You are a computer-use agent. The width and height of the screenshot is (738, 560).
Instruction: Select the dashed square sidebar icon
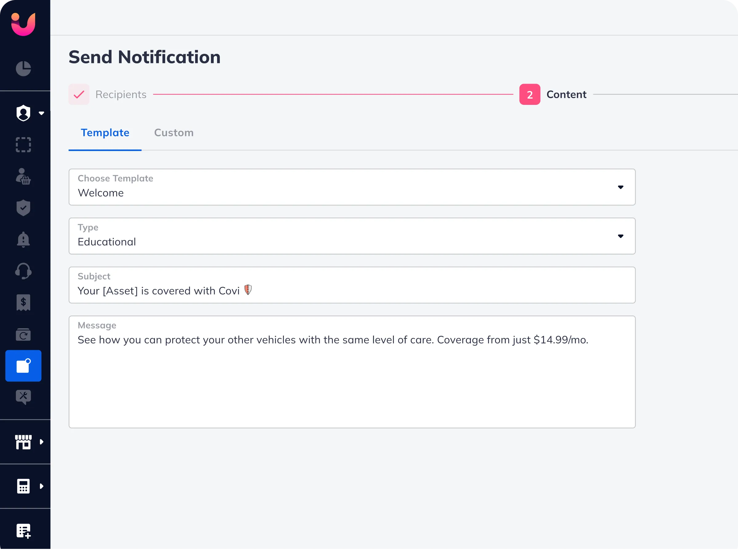pyautogui.click(x=23, y=145)
